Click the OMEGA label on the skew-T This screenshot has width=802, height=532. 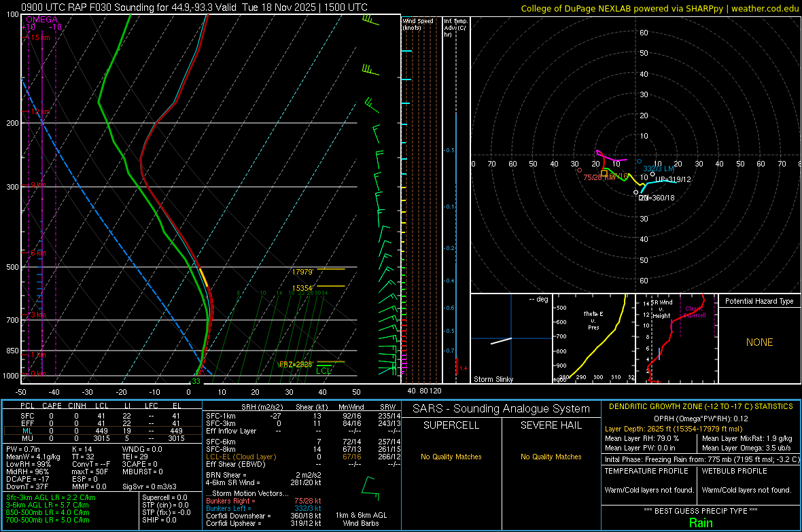[42, 20]
